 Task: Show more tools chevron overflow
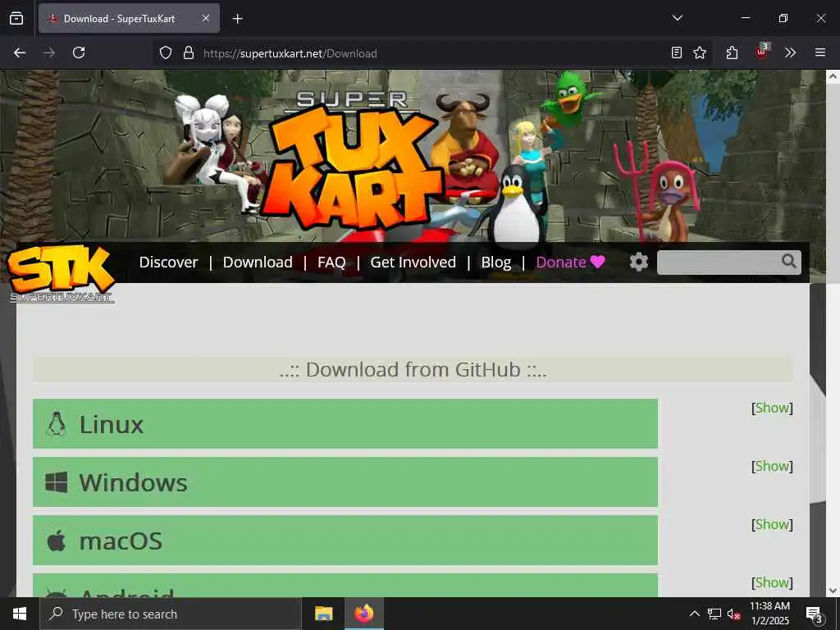pyautogui.click(x=790, y=52)
